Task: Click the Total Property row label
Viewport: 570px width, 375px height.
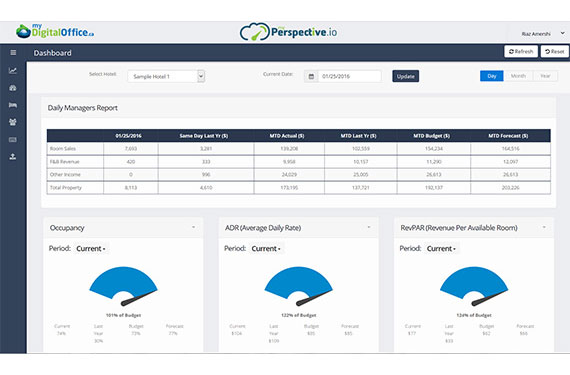Action: point(66,188)
